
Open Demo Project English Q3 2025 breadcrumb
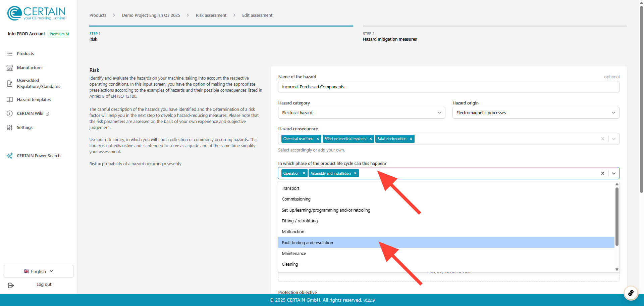pos(151,15)
